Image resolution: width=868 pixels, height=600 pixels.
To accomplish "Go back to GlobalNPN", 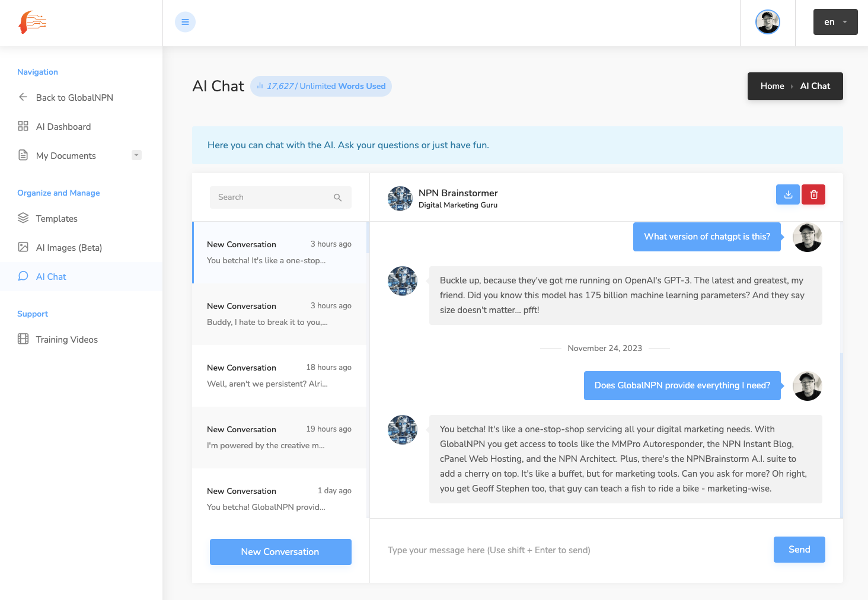I will pyautogui.click(x=74, y=98).
